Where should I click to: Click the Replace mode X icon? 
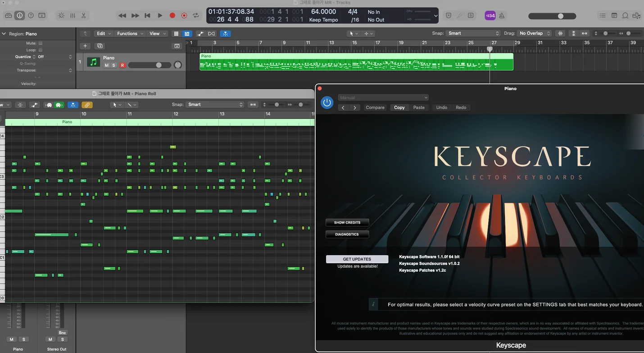click(x=449, y=15)
